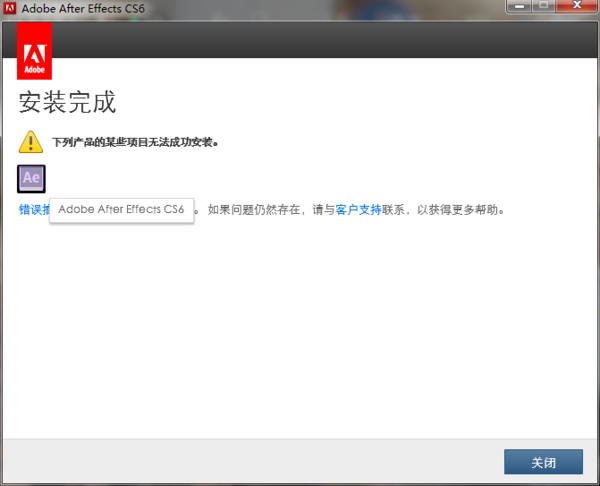
Task: Click the text 如果问题仍然存在
Action: coord(254,210)
